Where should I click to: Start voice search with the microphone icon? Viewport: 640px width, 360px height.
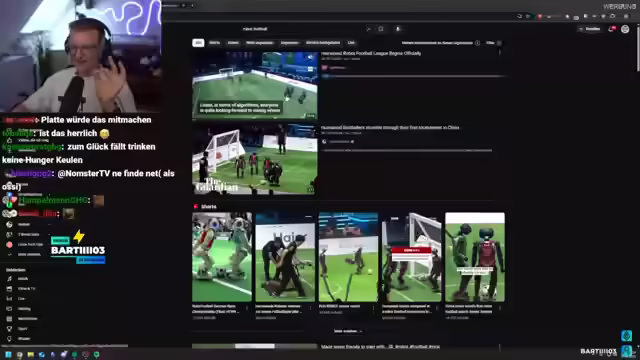click(x=398, y=29)
